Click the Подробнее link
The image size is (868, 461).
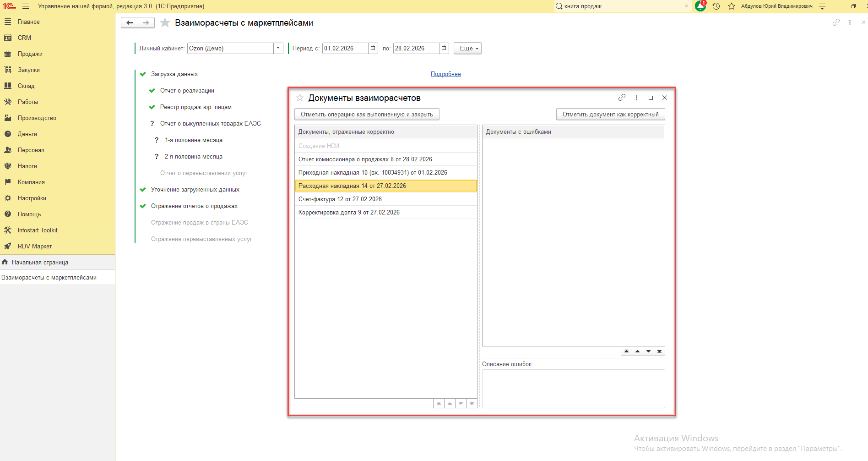pyautogui.click(x=445, y=74)
